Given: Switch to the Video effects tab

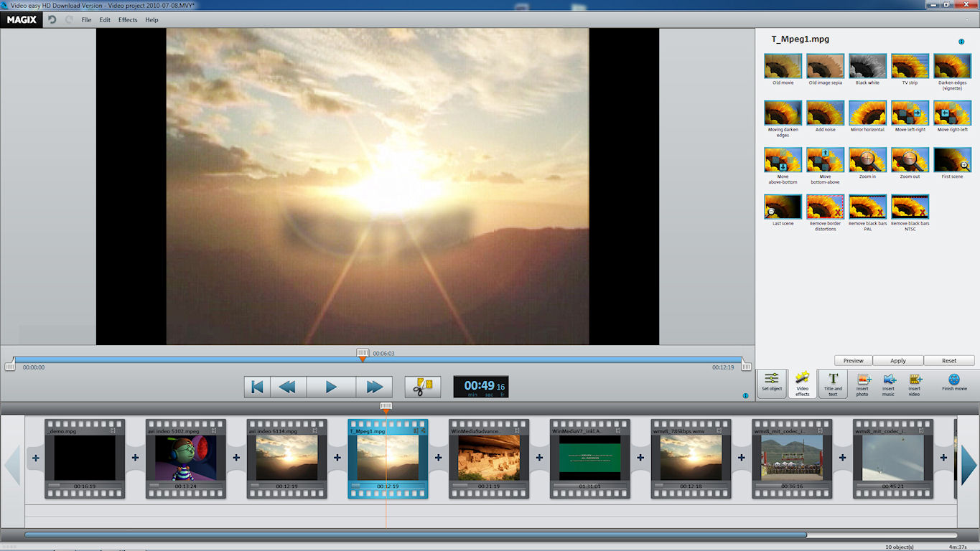Looking at the screenshot, I should (x=802, y=382).
